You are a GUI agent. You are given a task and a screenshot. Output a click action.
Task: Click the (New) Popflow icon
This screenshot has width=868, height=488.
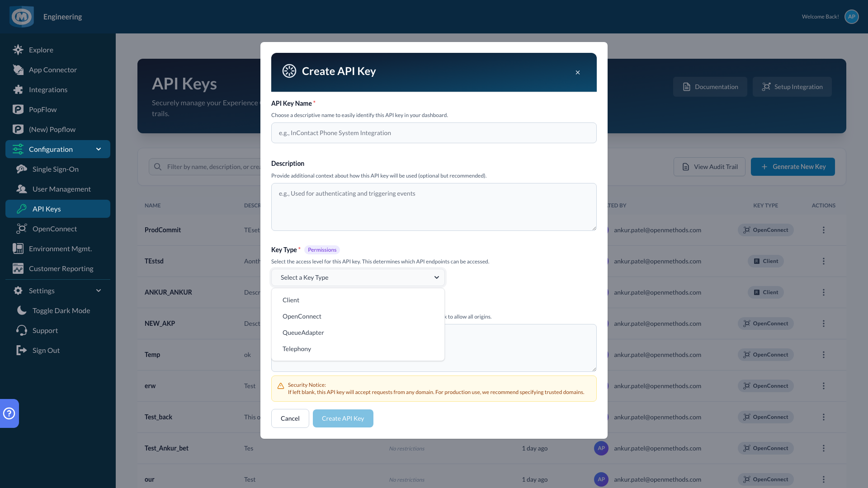[18, 129]
